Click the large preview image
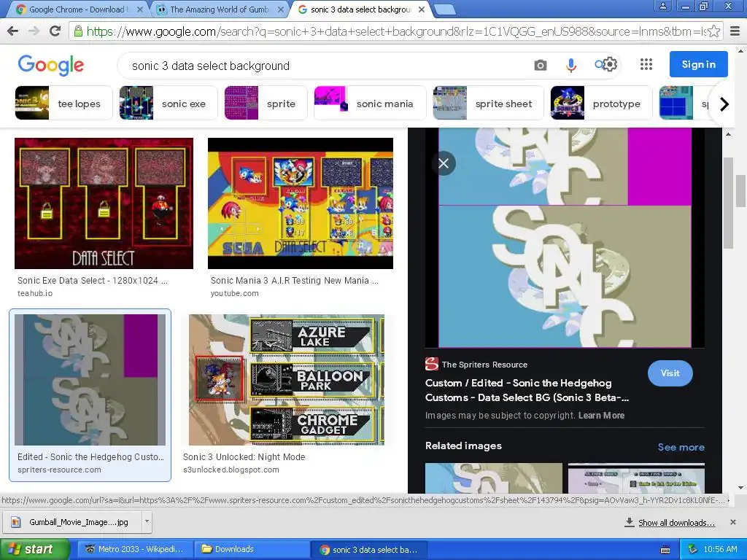Screen dimensions: 747x560 565,238
